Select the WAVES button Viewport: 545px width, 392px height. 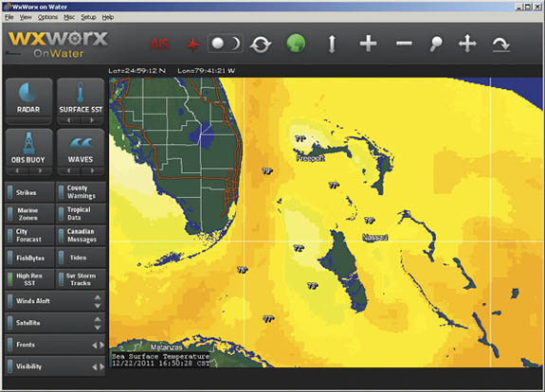(81, 148)
